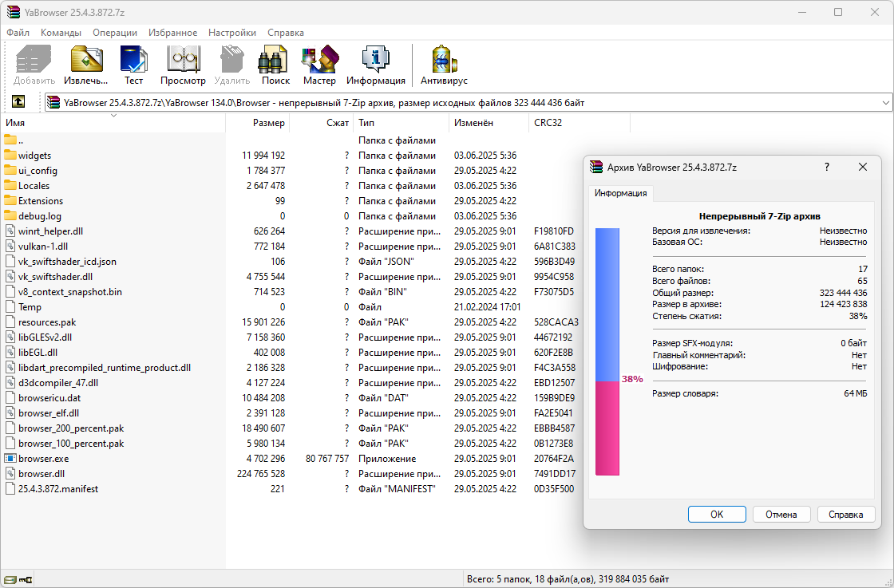Select the widgets folder
Image resolution: width=894 pixels, height=588 pixels.
click(x=34, y=156)
